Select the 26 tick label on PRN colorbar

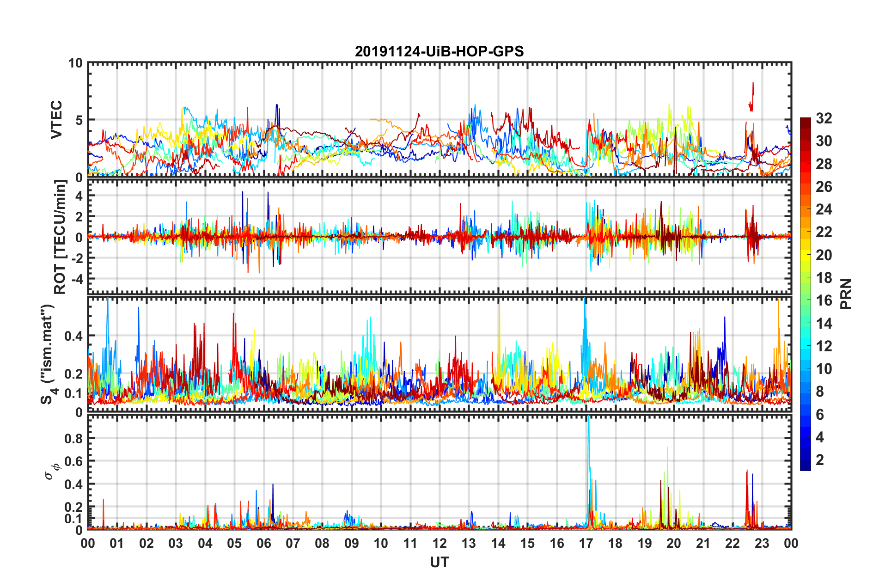pos(824,187)
